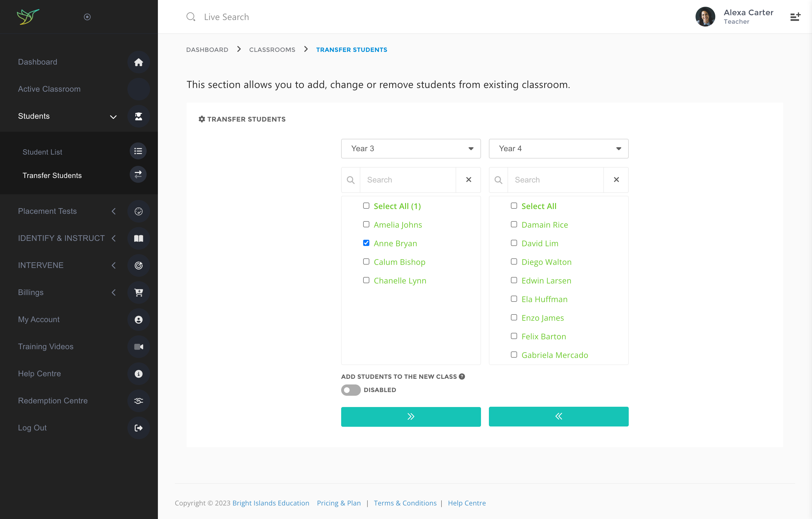Image resolution: width=812 pixels, height=519 pixels.
Task: Go to Classrooms breadcrumb
Action: 272,50
